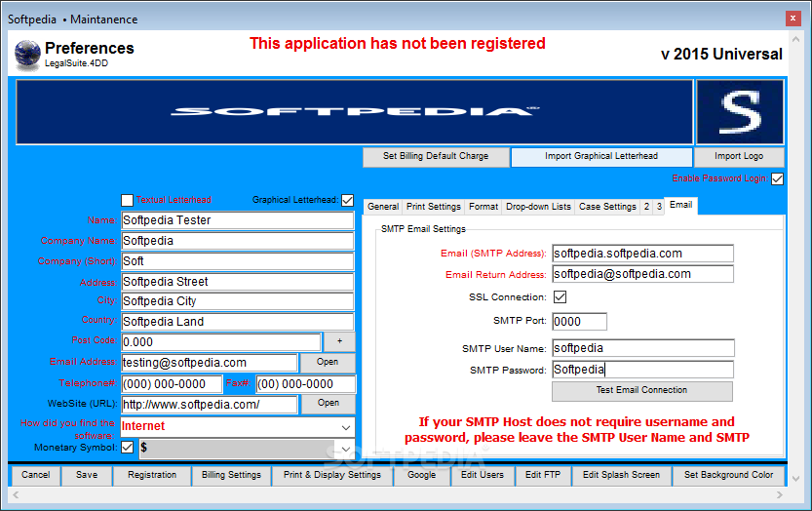Click the SMTP Password field
This screenshot has width=812, height=511.
tap(643, 370)
